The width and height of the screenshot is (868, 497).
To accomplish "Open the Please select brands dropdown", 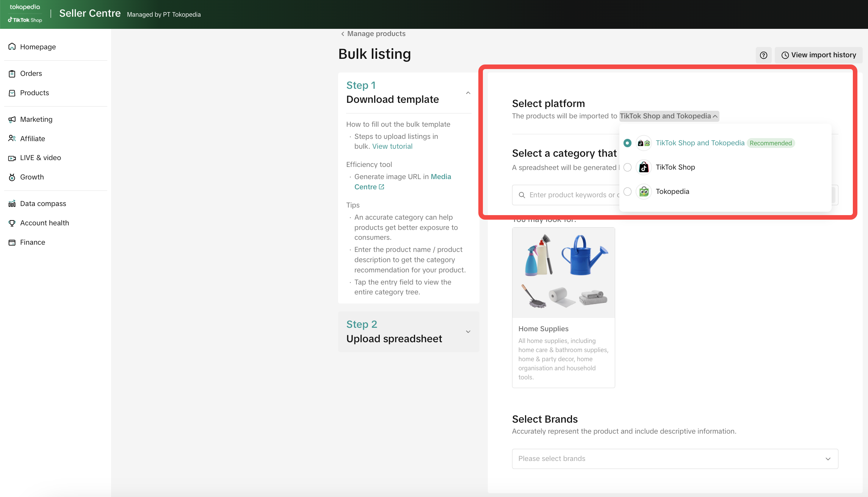I will tap(675, 459).
